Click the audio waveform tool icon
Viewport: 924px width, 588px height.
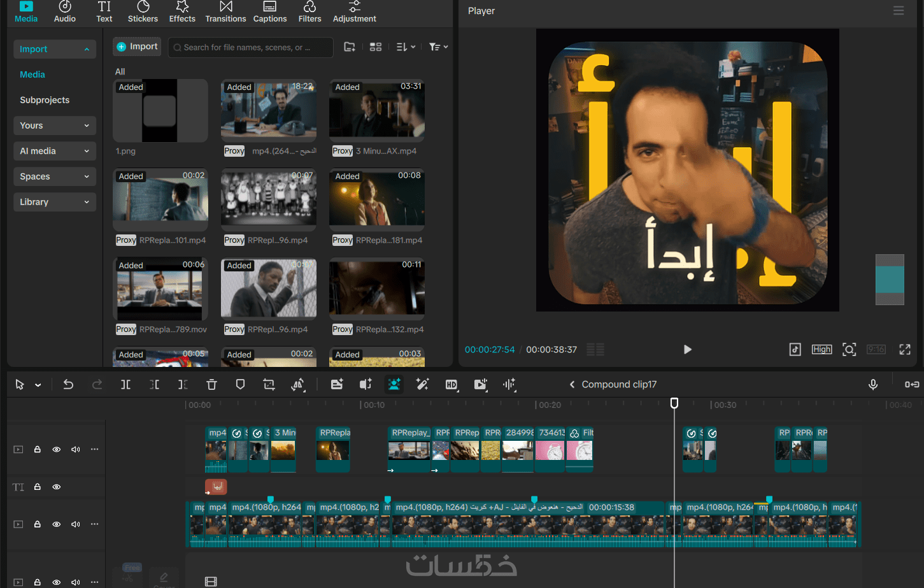(509, 384)
